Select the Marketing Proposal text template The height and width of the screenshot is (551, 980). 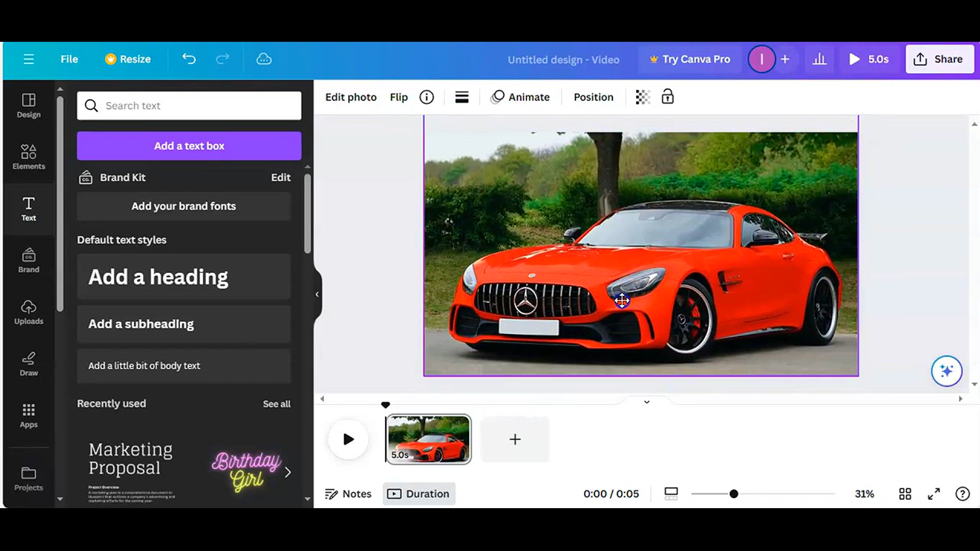[x=132, y=471]
